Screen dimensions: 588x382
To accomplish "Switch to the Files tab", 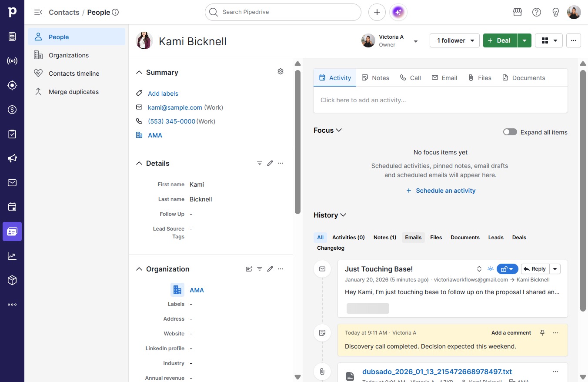I will pyautogui.click(x=480, y=78).
